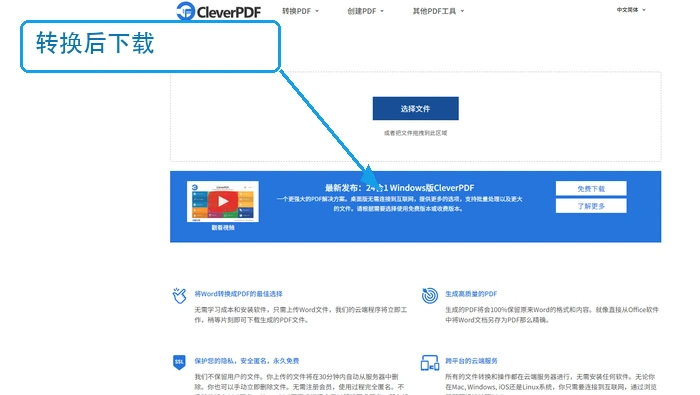
Task: Open the 其他PDF工具 menu
Action: [438, 11]
